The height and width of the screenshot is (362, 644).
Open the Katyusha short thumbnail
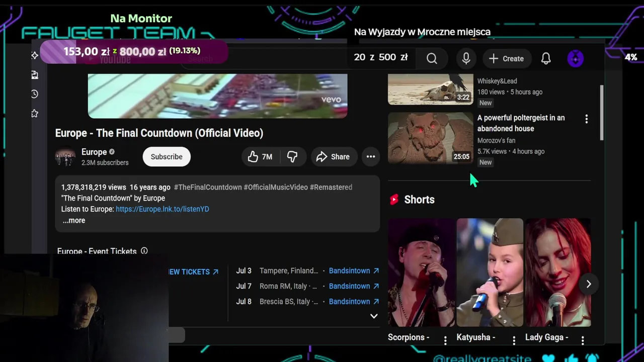tap(490, 273)
